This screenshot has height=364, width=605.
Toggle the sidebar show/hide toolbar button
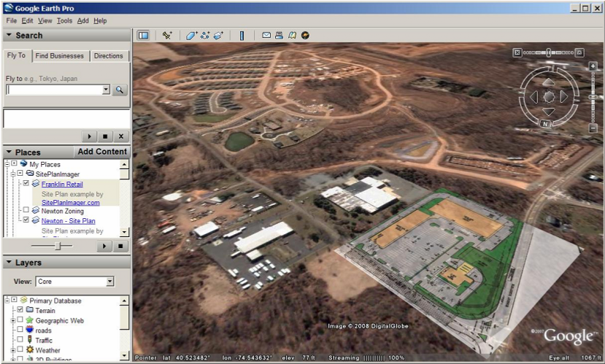click(x=143, y=36)
